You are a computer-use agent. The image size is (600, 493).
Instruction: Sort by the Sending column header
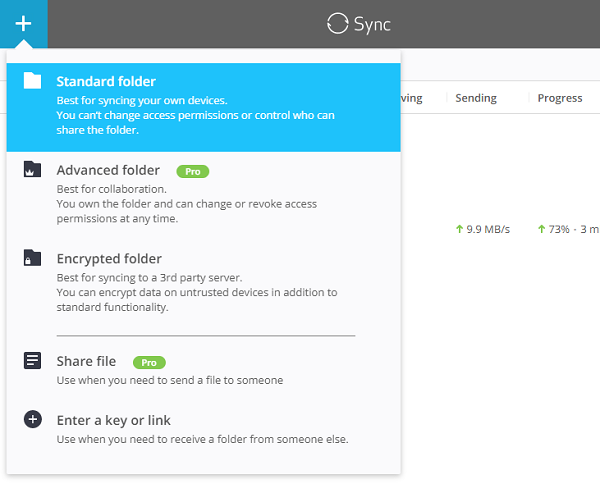point(475,98)
